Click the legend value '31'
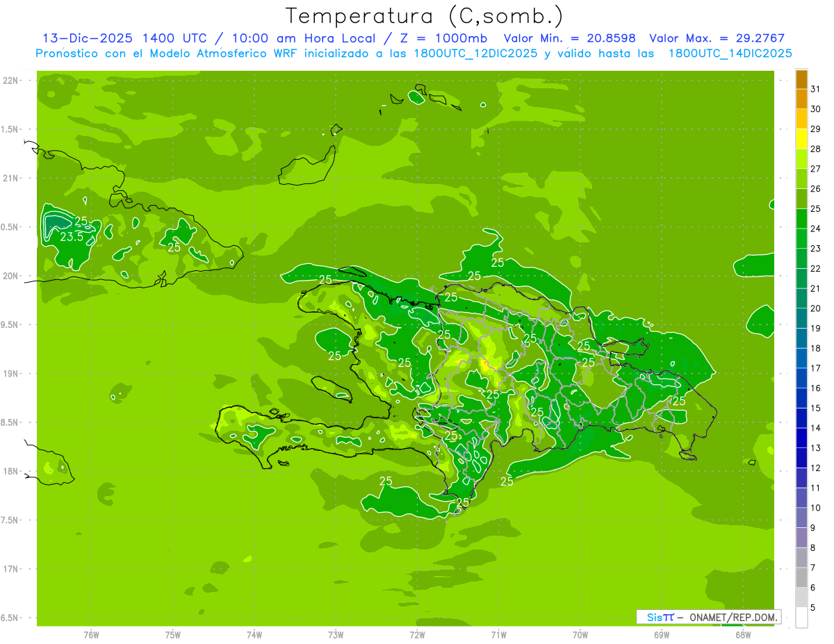Viewport: 834px width, 644px height. pos(815,89)
